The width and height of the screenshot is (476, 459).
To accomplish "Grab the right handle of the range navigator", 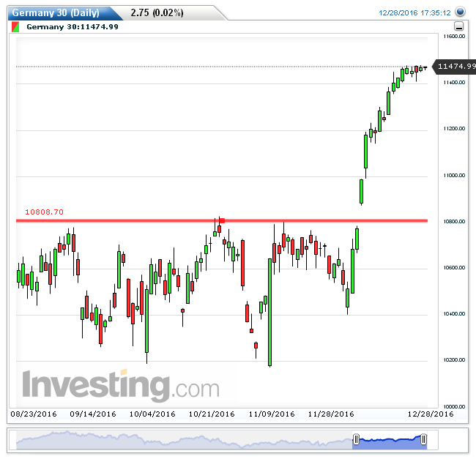I will 423,439.
